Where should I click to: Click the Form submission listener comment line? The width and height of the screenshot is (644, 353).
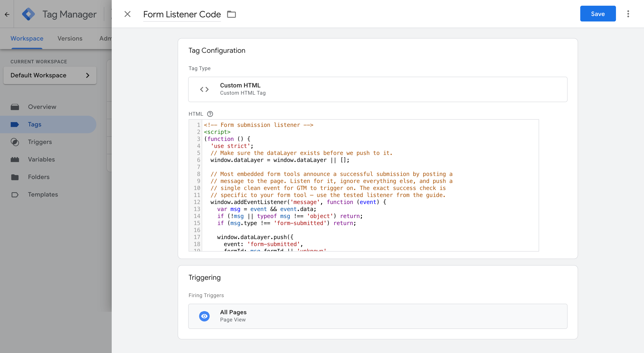pyautogui.click(x=258, y=125)
